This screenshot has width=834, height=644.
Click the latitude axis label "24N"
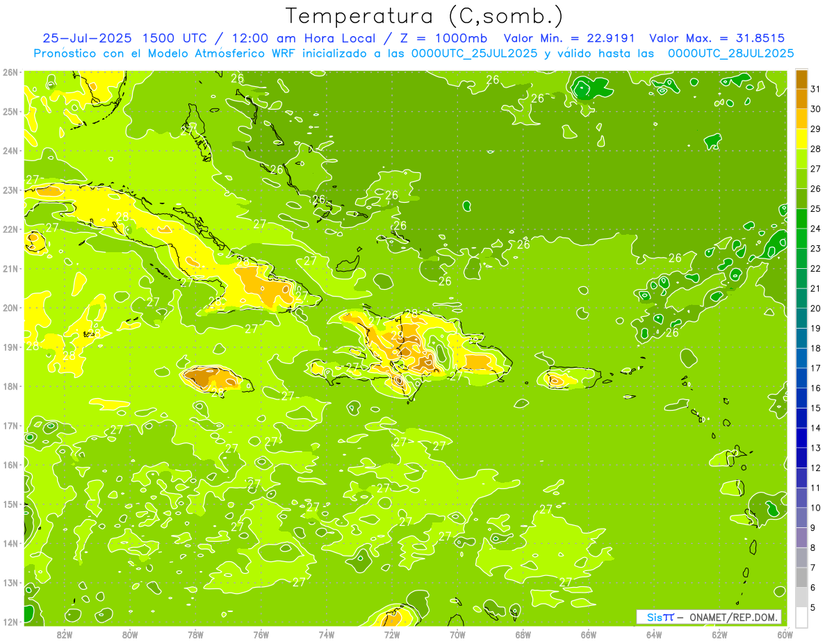(10, 151)
